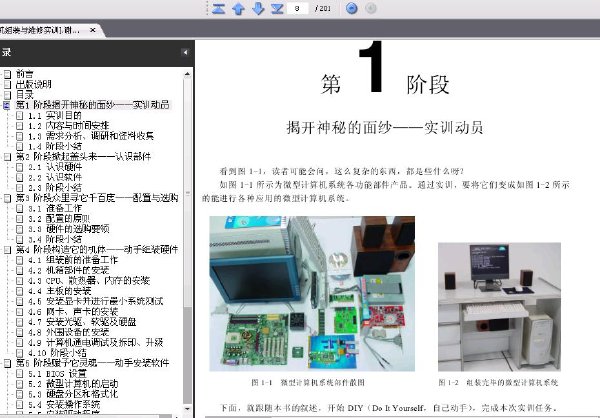600x418 pixels.
Task: Click the page number input field
Action: pyautogui.click(x=297, y=8)
